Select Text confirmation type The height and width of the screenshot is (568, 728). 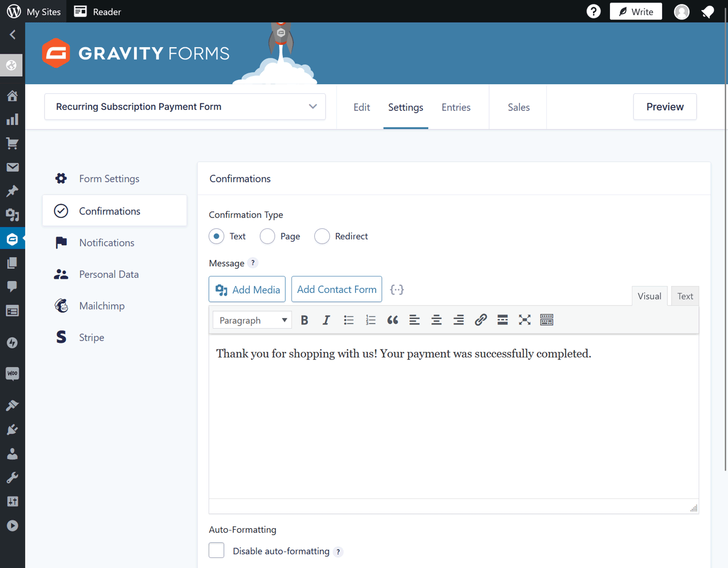[217, 236]
